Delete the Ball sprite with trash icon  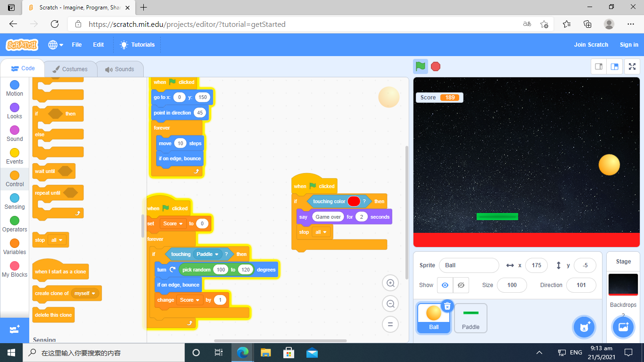click(447, 306)
